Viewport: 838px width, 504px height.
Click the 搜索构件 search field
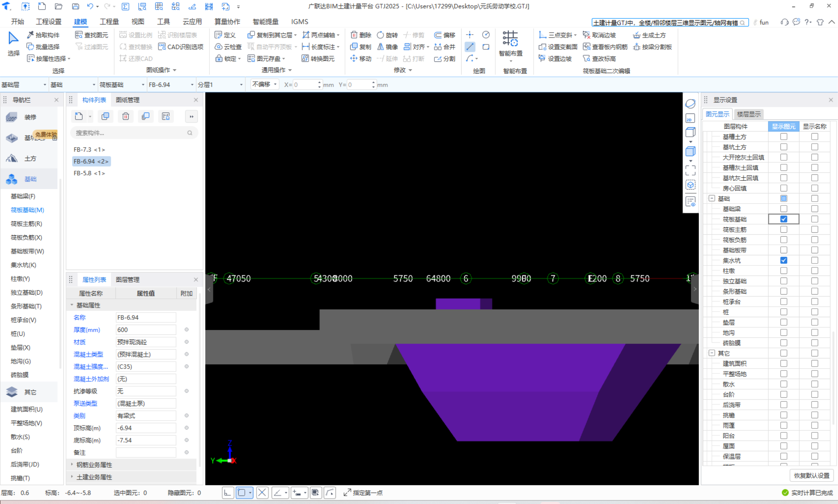pos(134,133)
